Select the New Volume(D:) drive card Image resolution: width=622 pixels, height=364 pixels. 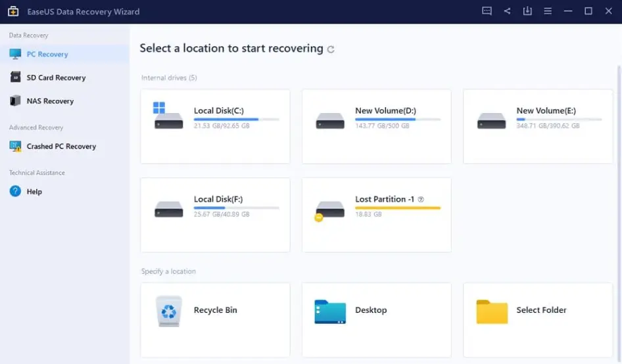click(377, 126)
